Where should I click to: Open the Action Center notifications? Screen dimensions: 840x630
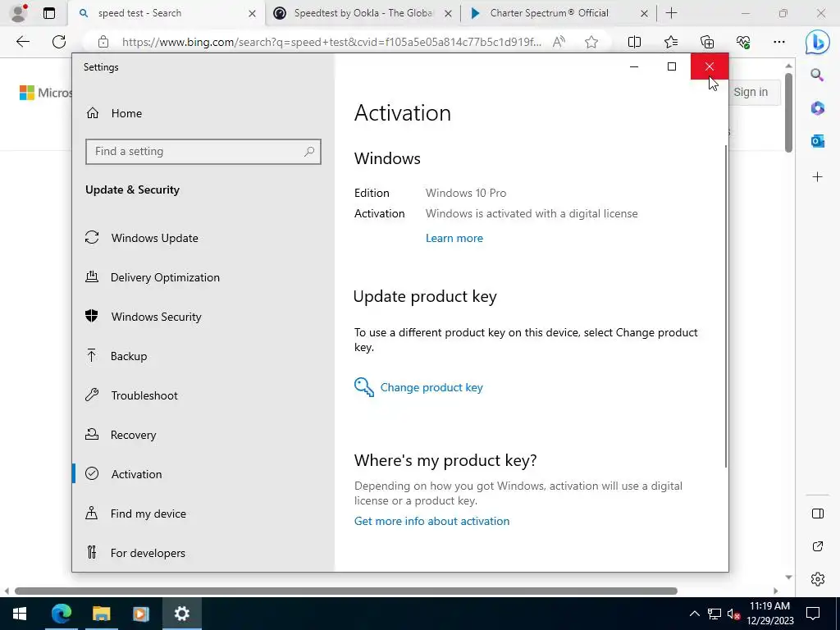813,614
